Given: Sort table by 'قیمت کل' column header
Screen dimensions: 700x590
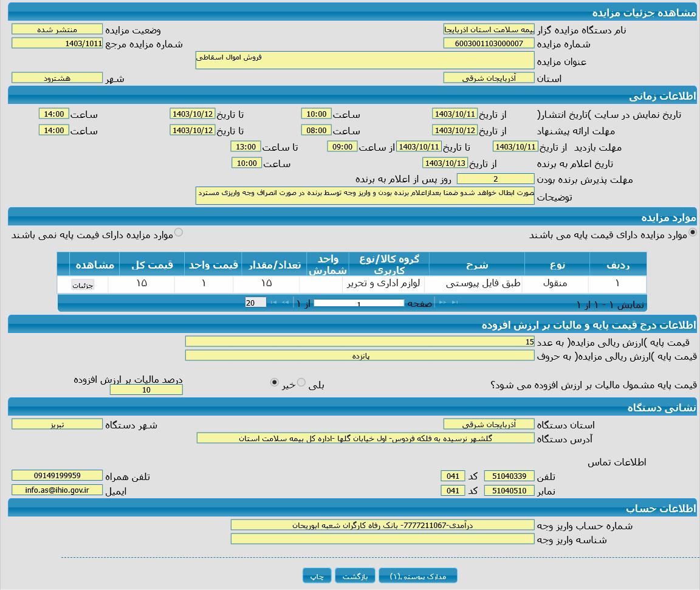Looking at the screenshot, I should tap(152, 264).
